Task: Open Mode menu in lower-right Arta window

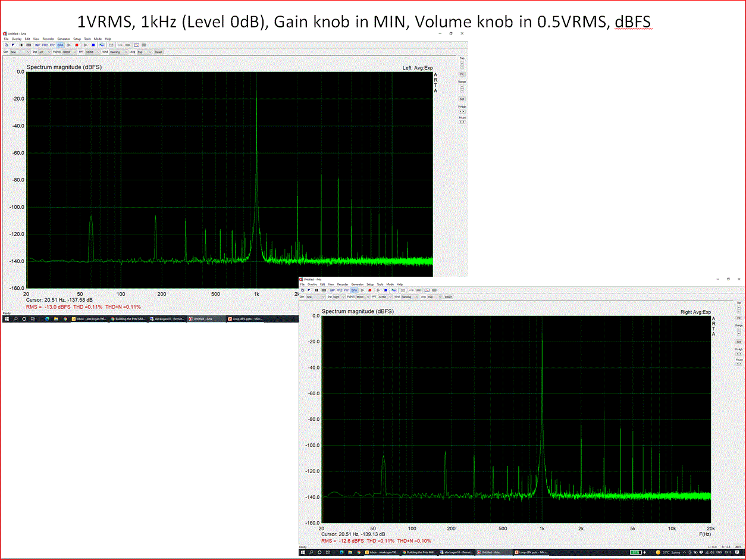Action: [390, 284]
